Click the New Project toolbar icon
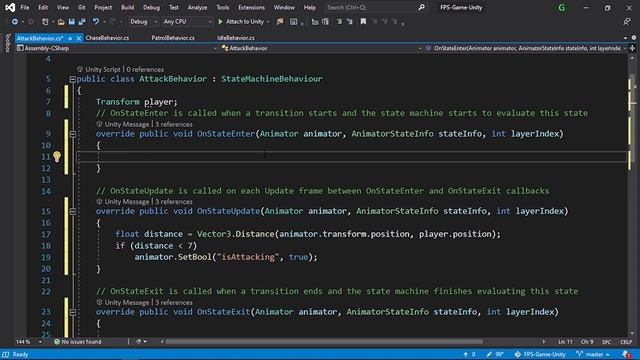This screenshot has width=640, height=360. point(45,22)
